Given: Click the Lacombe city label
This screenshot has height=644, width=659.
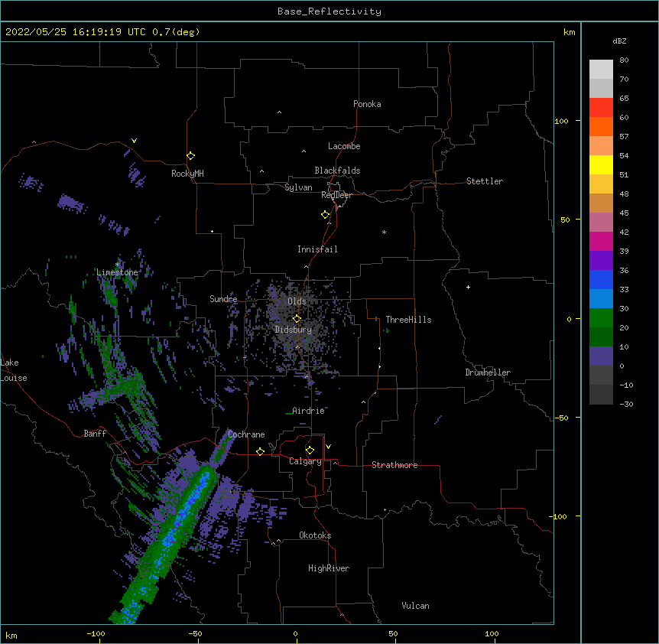Looking at the screenshot, I should (x=344, y=146).
